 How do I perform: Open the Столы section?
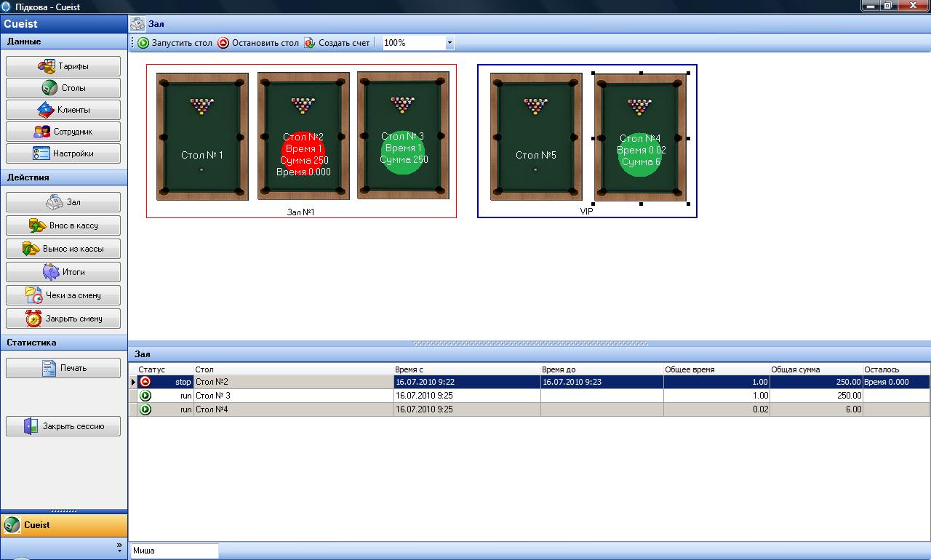pos(63,88)
